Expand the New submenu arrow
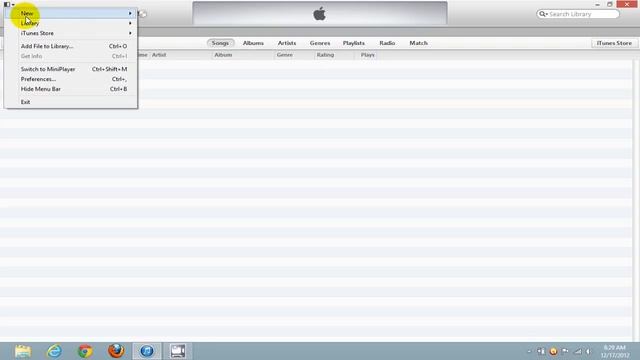This screenshot has width=640, height=360. [130, 13]
